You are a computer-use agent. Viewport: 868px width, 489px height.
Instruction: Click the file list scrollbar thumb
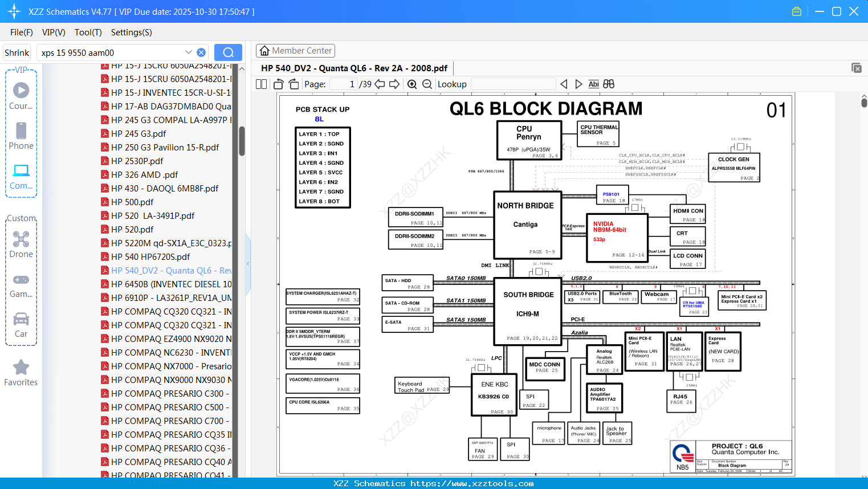(242, 141)
